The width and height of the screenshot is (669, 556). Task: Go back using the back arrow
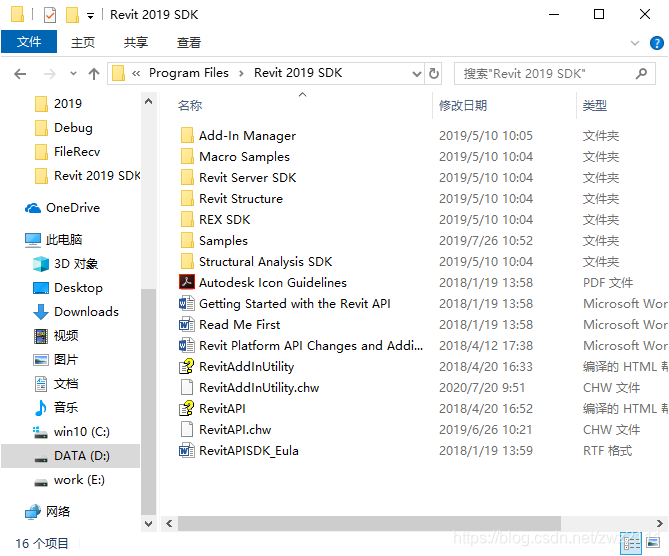[20, 74]
